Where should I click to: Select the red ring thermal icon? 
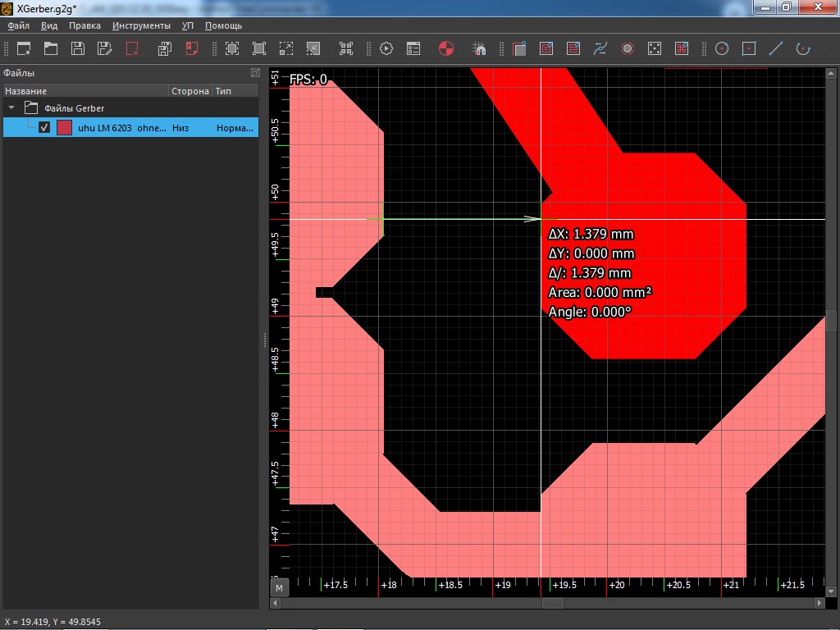(x=628, y=48)
